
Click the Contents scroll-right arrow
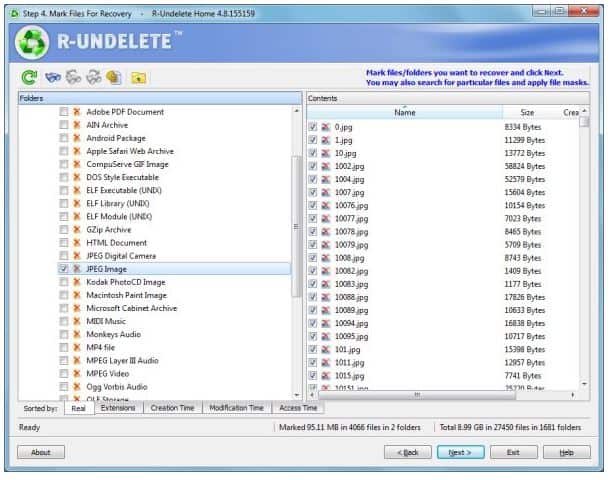click(573, 395)
